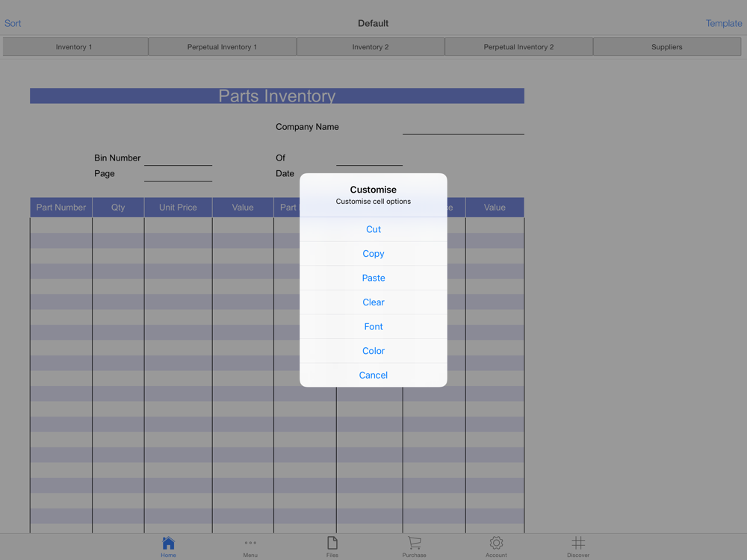Switch to Perpetual Inventory 1 tab
Viewport: 747px width, 560px height.
point(222,46)
